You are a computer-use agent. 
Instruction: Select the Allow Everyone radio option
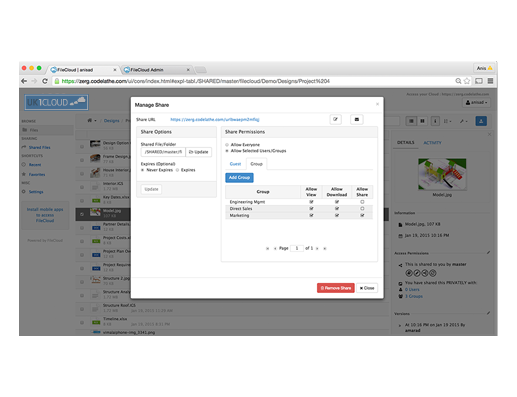coord(227,145)
